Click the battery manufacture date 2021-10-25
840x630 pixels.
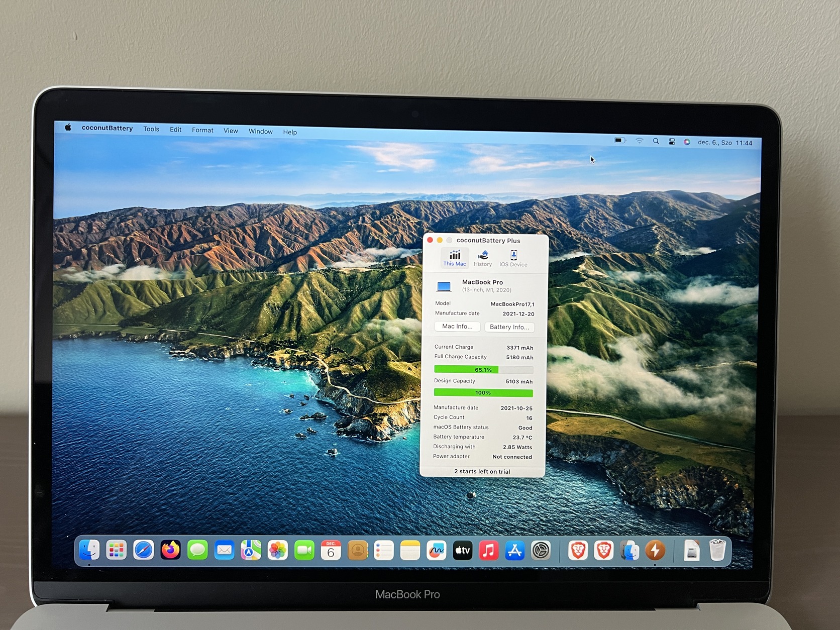516,408
